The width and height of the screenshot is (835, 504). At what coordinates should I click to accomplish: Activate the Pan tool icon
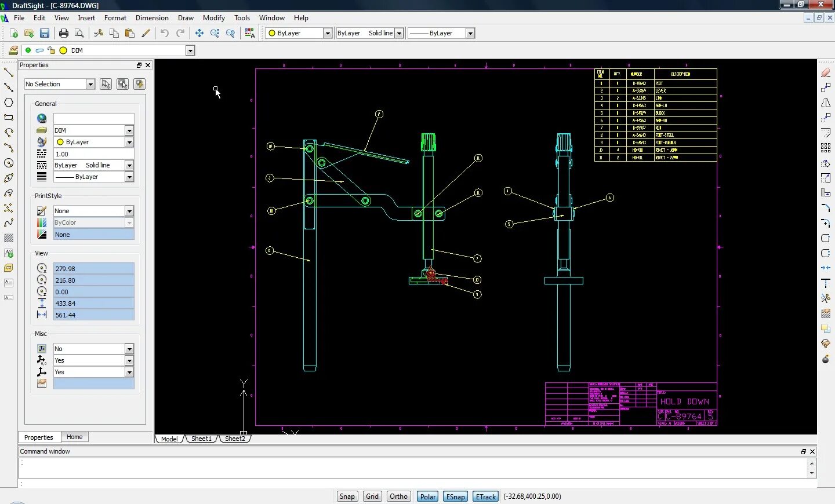coord(199,33)
